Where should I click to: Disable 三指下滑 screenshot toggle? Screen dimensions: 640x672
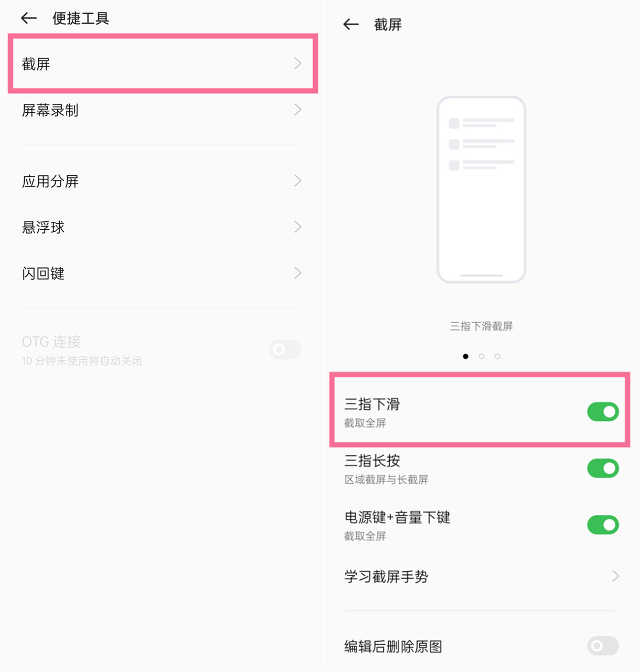(x=603, y=412)
